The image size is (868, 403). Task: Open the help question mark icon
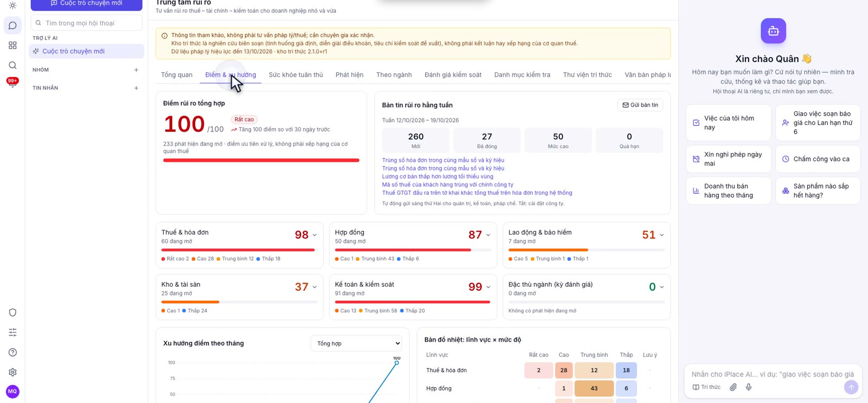[12, 352]
